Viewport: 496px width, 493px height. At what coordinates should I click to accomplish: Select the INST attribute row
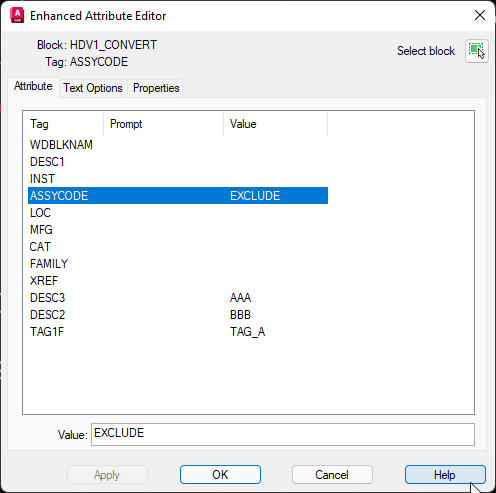178,179
